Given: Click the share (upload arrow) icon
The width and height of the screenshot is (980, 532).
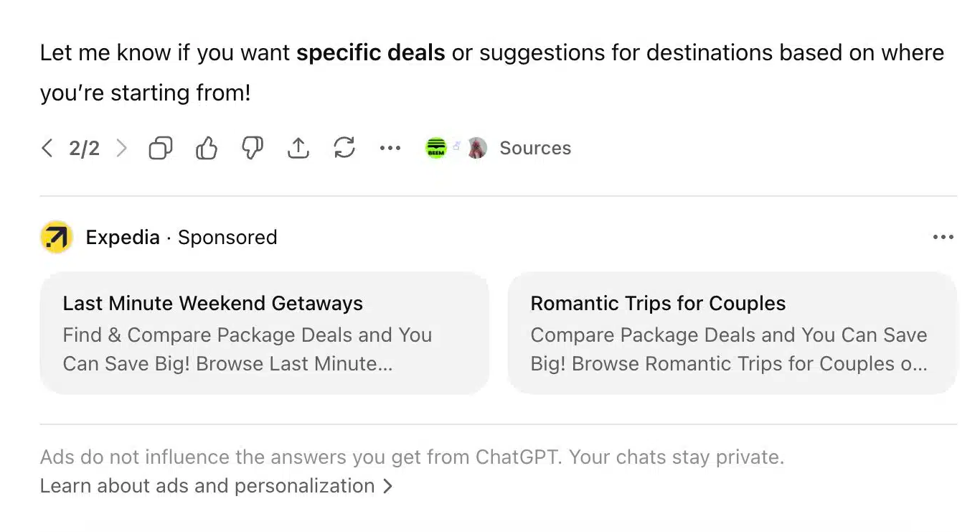Looking at the screenshot, I should [x=298, y=149].
